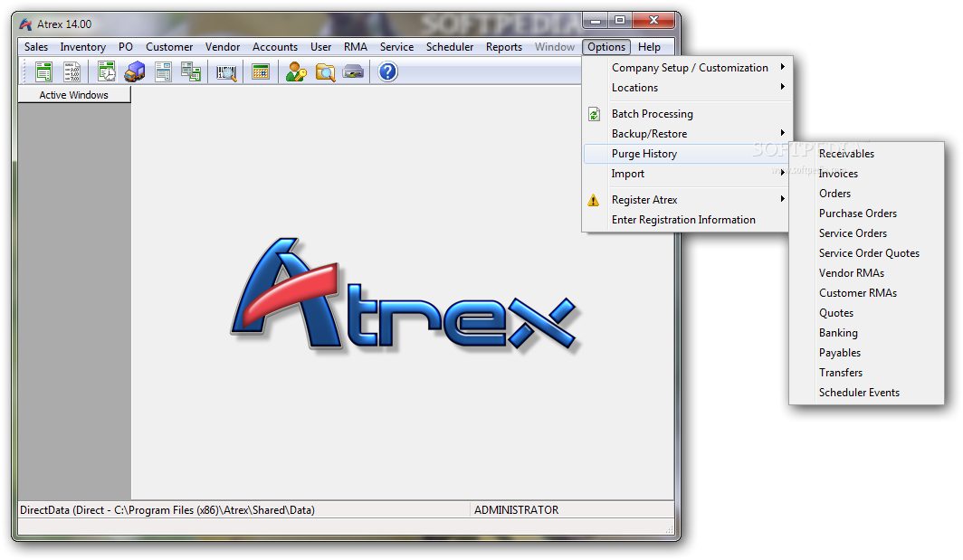Choose Customer RMAs submenu entry

pyautogui.click(x=866, y=293)
